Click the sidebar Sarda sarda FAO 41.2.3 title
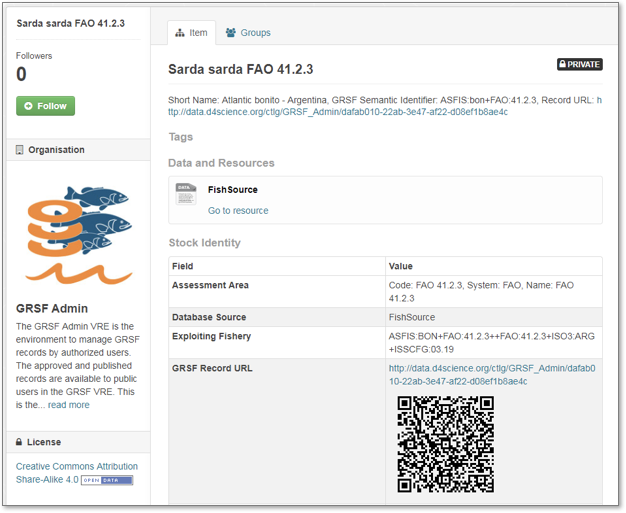 pos(71,24)
